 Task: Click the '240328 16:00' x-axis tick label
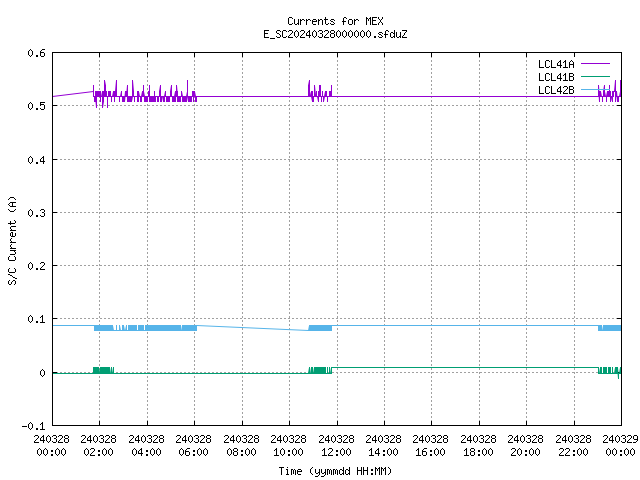click(430, 445)
